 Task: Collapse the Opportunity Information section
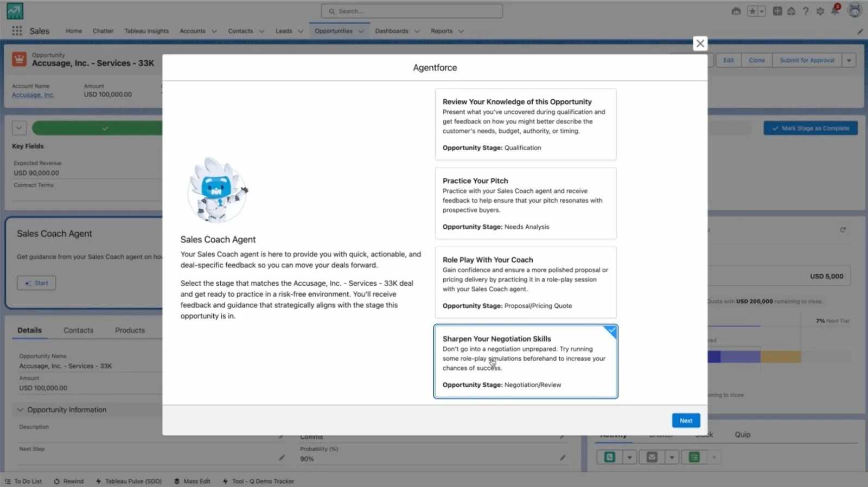point(20,410)
